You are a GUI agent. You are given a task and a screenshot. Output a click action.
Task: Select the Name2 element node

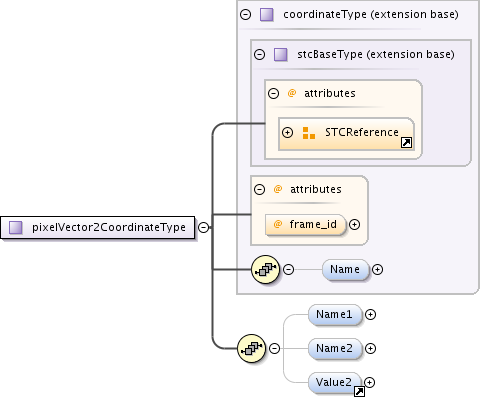click(335, 349)
